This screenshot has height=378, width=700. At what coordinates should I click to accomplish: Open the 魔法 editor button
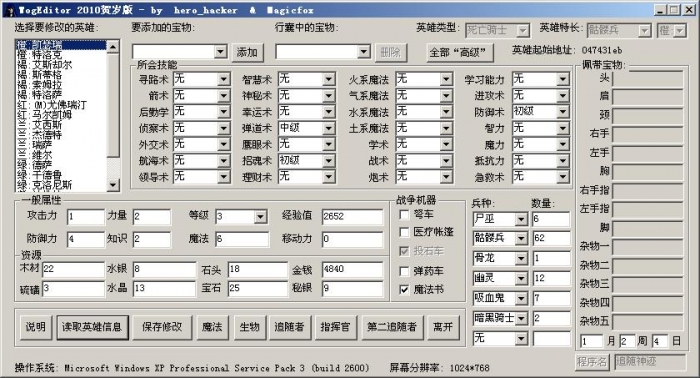click(x=212, y=327)
